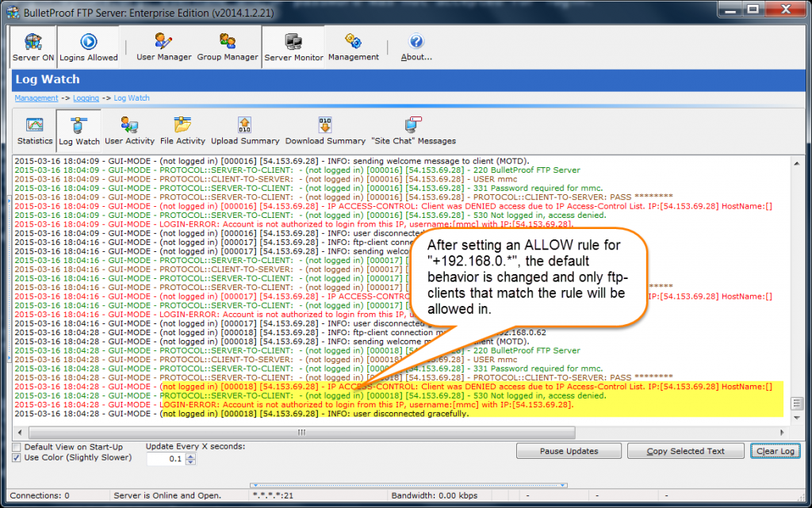Switch to the File Activity tab

[x=182, y=129]
